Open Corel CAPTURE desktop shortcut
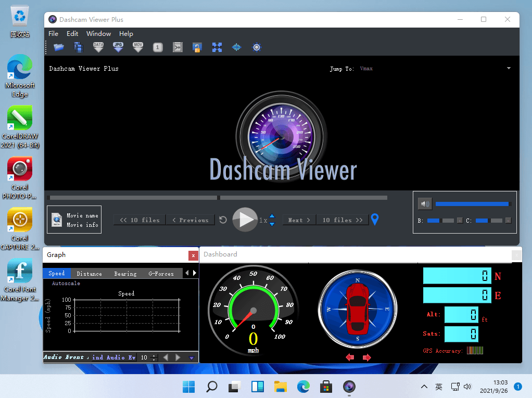532x398 pixels. click(20, 229)
